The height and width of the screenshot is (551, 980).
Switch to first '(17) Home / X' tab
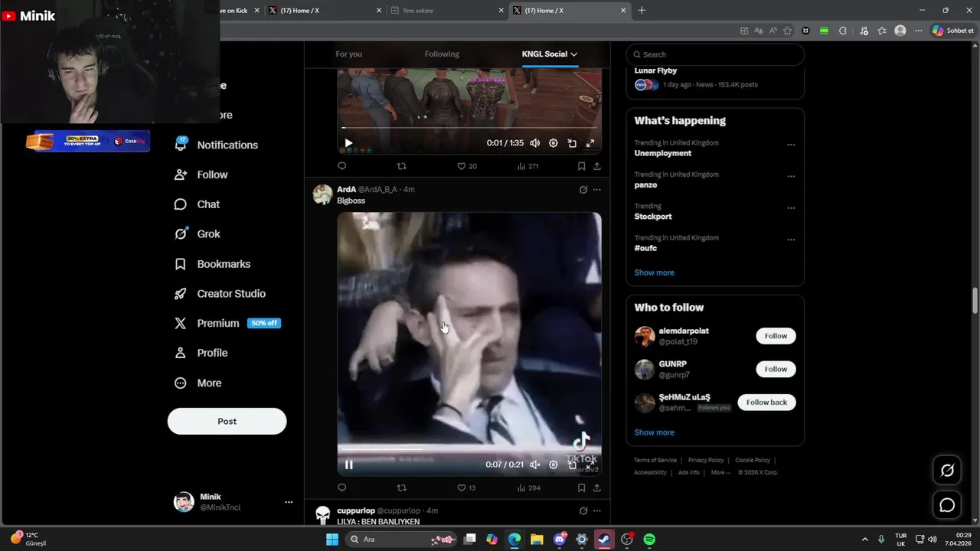[x=325, y=11]
